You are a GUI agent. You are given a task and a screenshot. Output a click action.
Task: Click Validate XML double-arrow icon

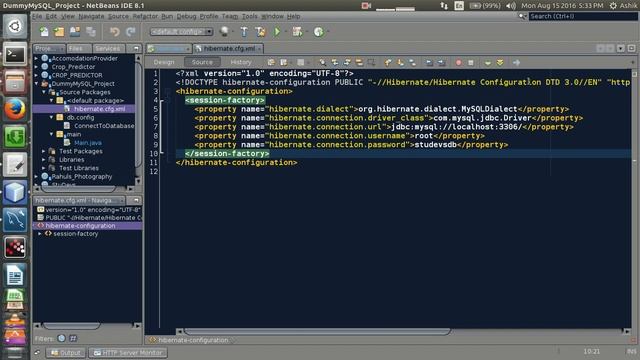500,62
